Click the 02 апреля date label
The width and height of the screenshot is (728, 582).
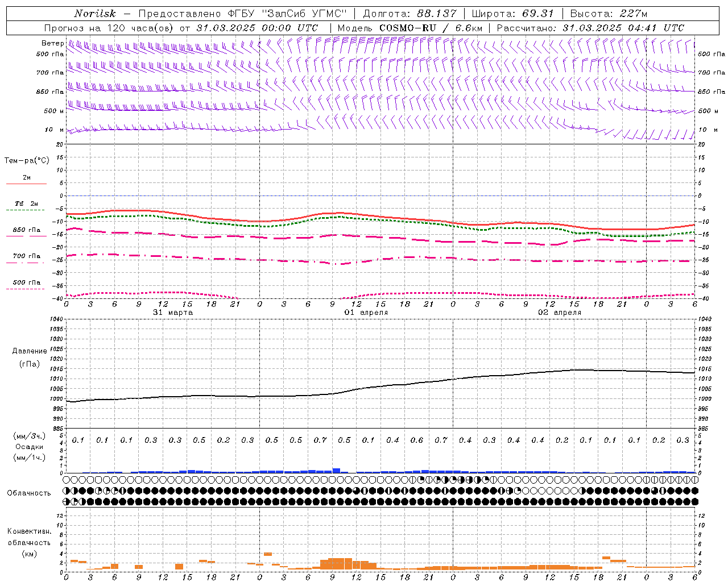[560, 313]
